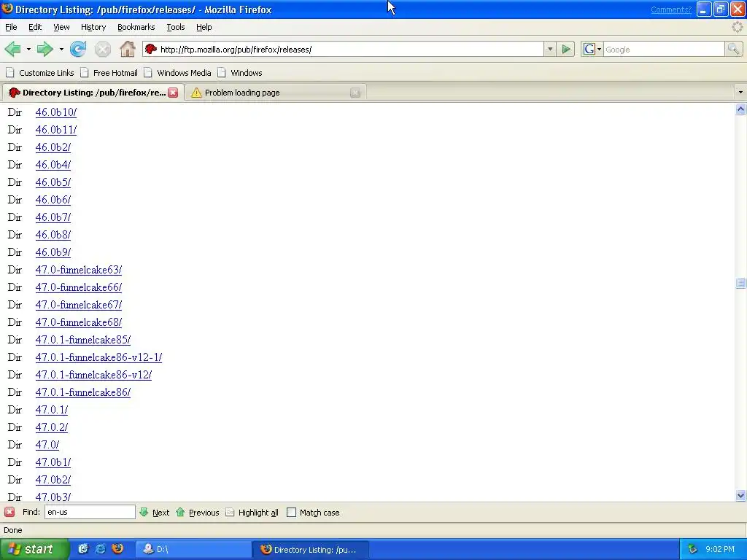Open Free Hotmail bookmark
This screenshot has width=747, height=560.
pyautogui.click(x=109, y=73)
